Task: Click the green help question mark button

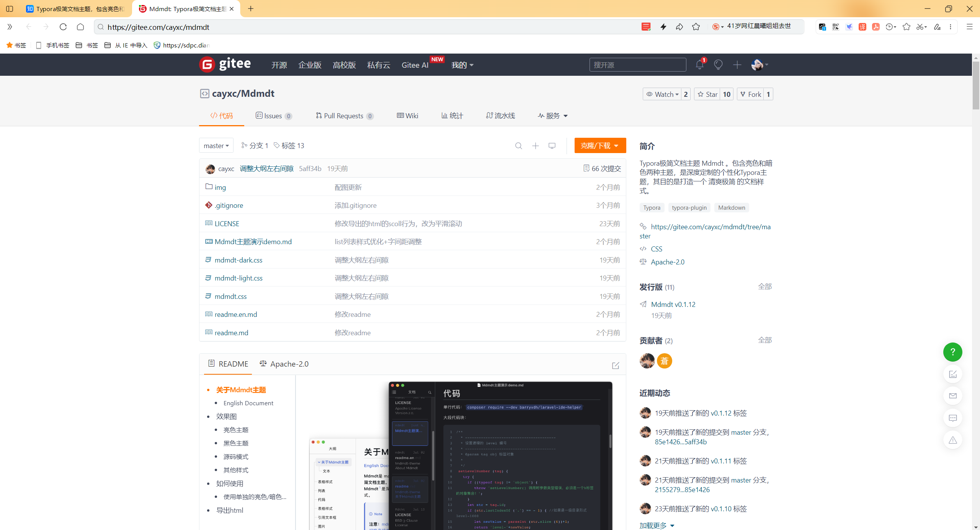Action: coord(952,352)
